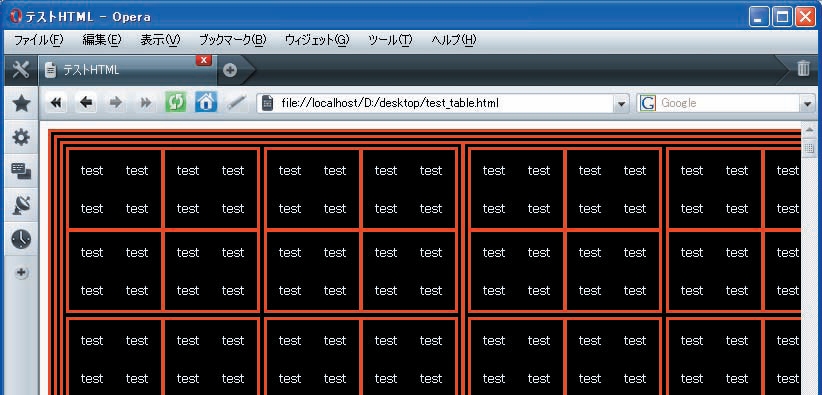Add a panel using plus button

21,273
